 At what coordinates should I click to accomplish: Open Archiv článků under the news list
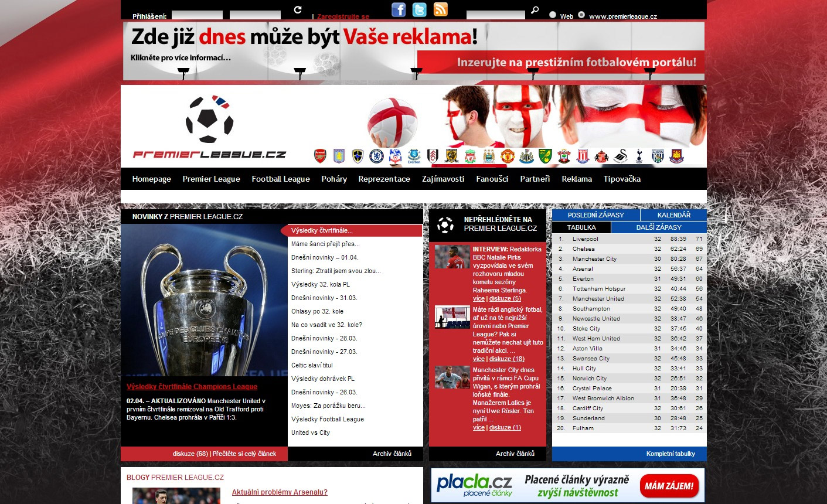tap(392, 454)
